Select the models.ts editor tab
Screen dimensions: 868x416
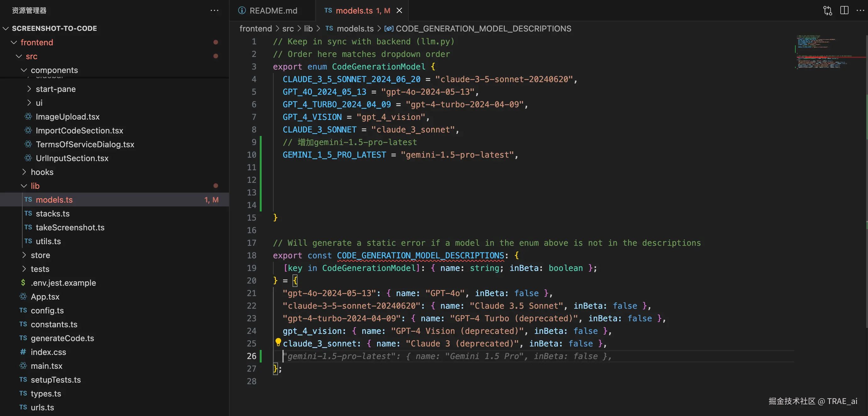pos(354,10)
